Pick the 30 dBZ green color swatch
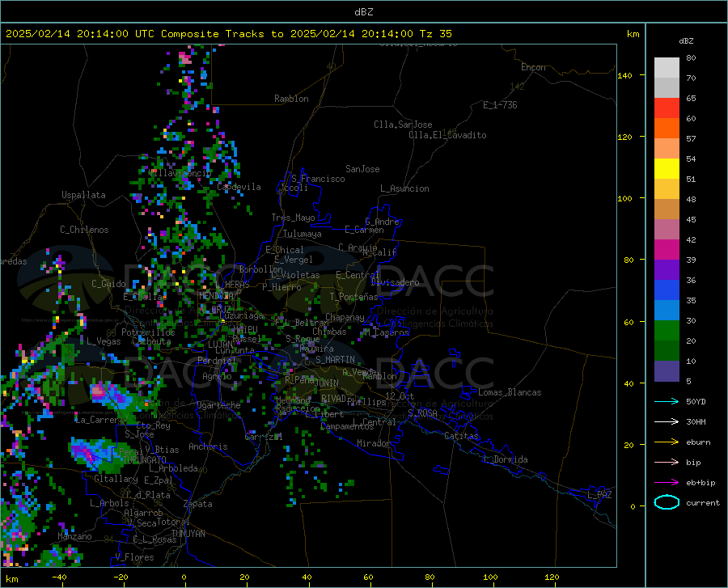728x588 pixels. click(x=667, y=331)
